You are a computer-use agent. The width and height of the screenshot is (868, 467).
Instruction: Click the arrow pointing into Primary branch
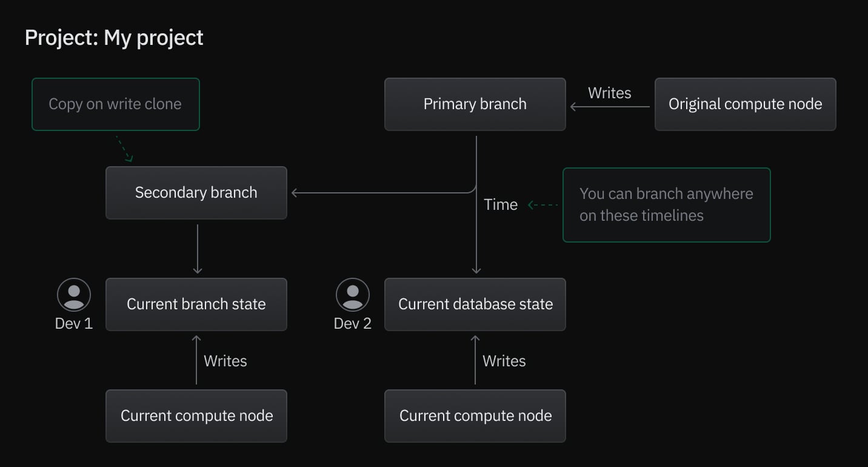pyautogui.click(x=609, y=107)
